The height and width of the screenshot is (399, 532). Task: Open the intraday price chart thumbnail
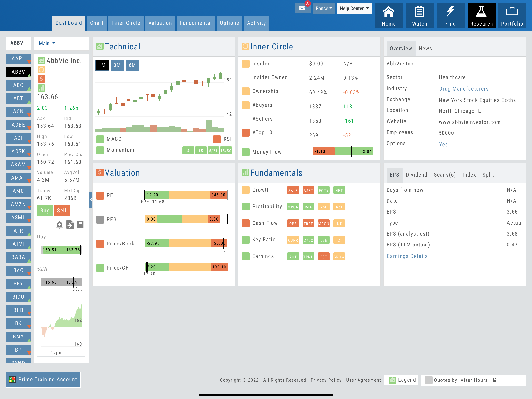(x=61, y=327)
